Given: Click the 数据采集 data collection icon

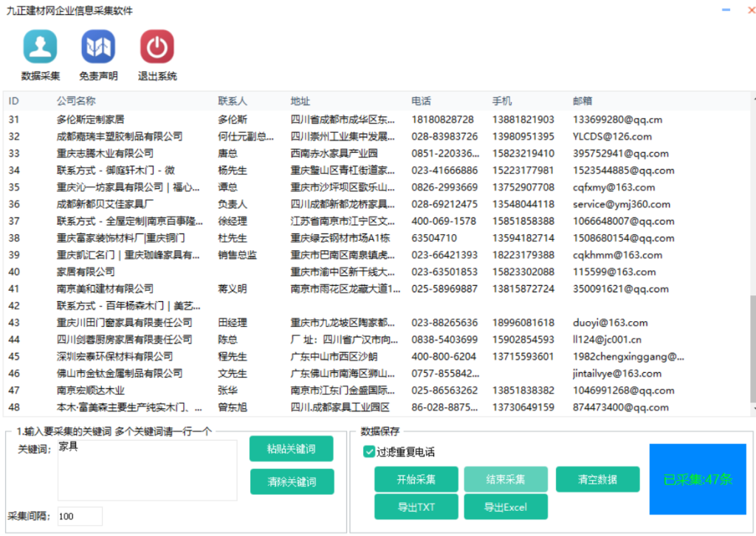Looking at the screenshot, I should point(40,47).
